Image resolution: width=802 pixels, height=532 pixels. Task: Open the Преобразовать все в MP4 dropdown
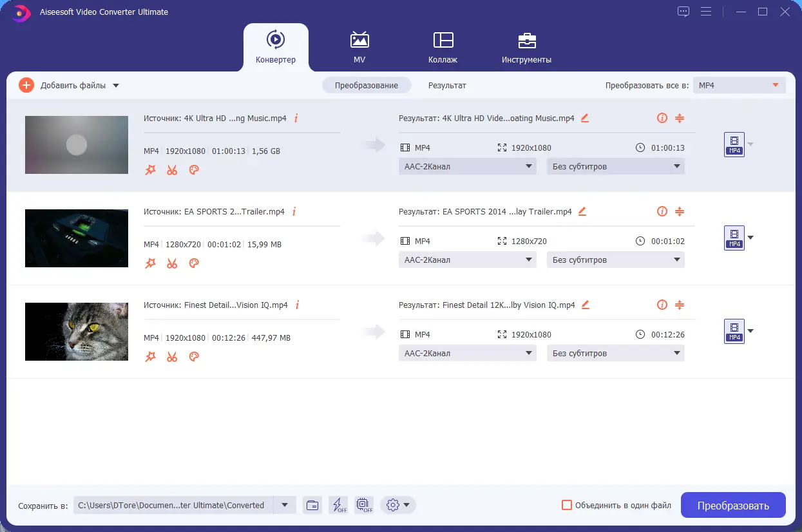[x=740, y=85]
